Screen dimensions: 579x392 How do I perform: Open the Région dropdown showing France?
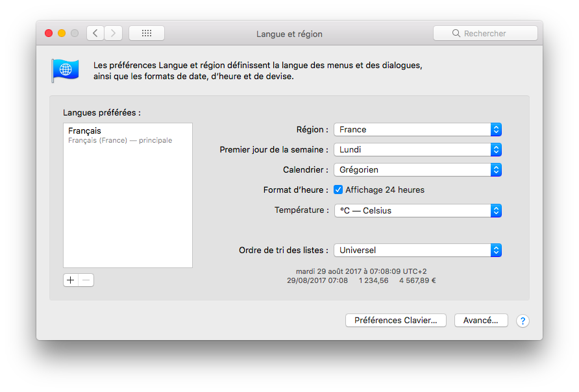point(417,130)
